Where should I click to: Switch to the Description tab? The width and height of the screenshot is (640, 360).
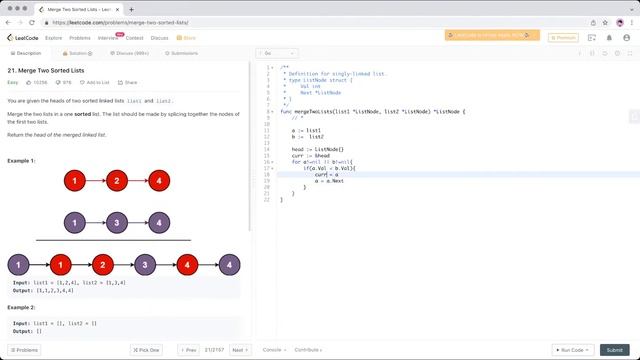click(x=26, y=53)
